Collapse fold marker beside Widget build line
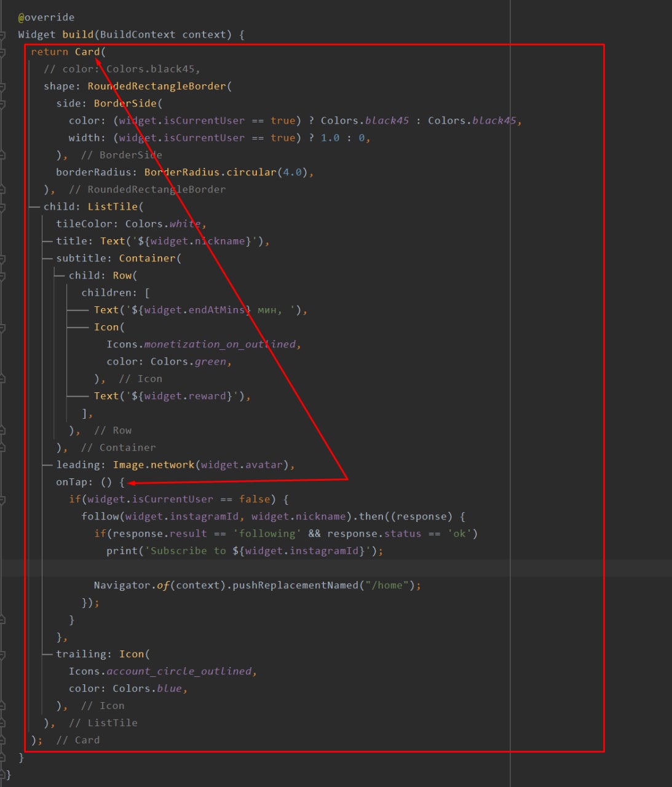This screenshot has height=787, width=672. 2,35
